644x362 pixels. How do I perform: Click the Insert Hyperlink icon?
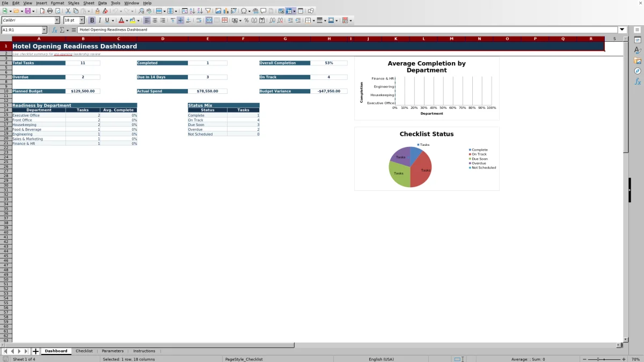(255, 11)
